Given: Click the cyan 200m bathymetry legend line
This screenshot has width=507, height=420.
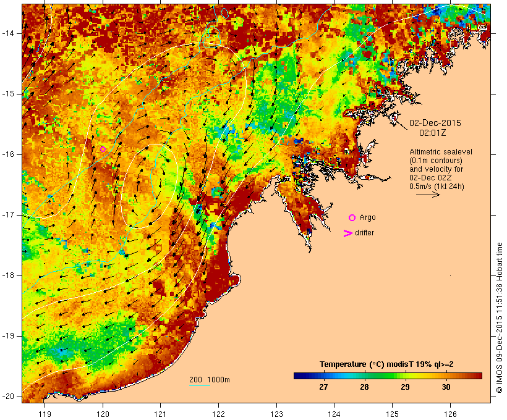Looking at the screenshot, I should click(x=200, y=385).
